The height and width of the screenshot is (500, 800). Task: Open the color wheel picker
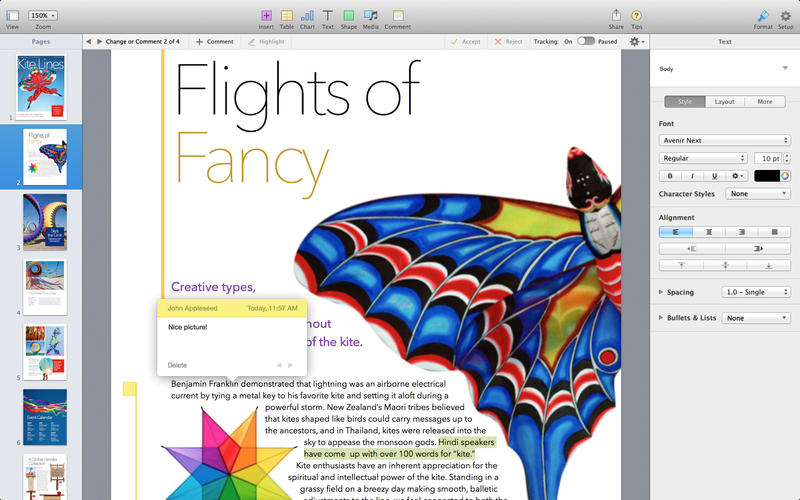(785, 176)
